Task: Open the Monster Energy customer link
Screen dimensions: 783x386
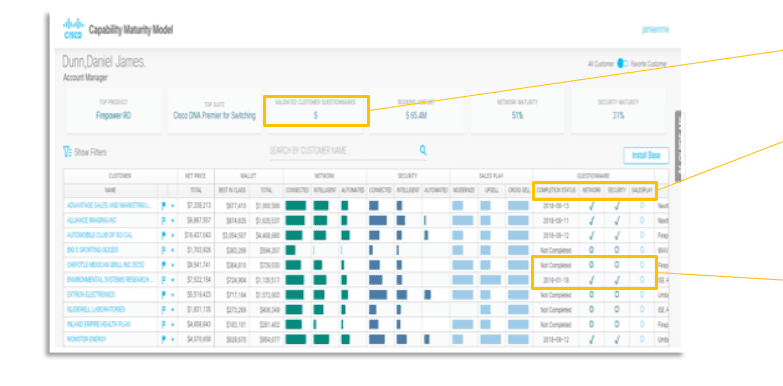Action: pos(86,340)
